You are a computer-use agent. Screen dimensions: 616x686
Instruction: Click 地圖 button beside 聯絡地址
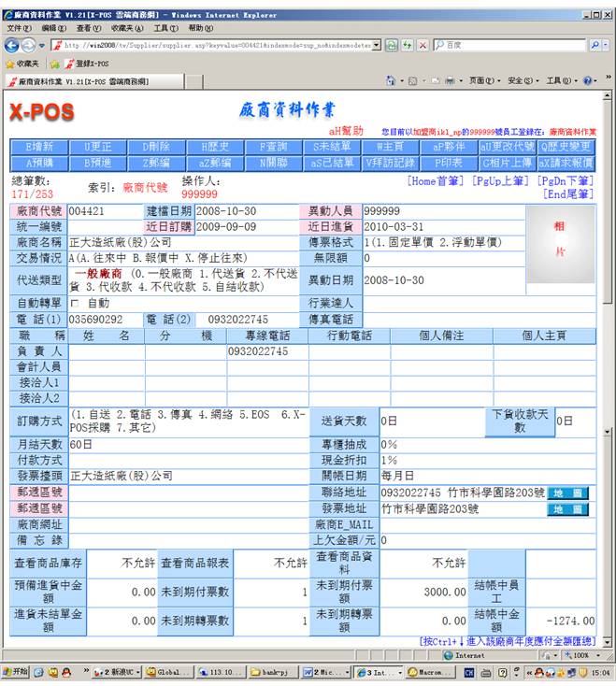point(568,493)
